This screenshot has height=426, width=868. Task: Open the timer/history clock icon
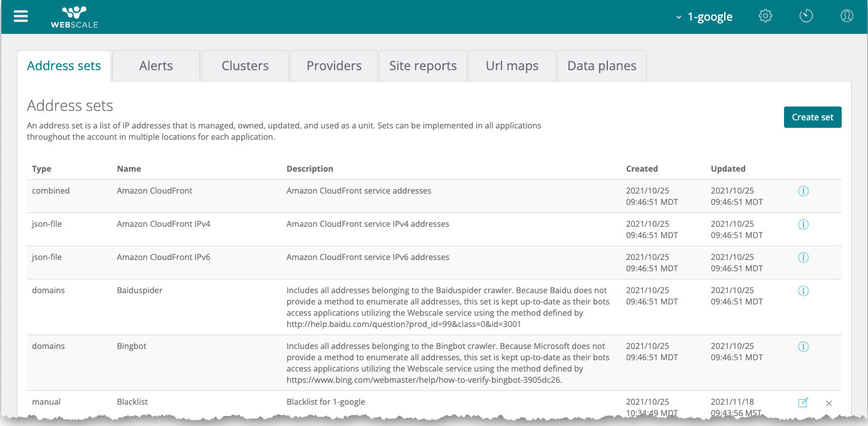click(x=806, y=16)
